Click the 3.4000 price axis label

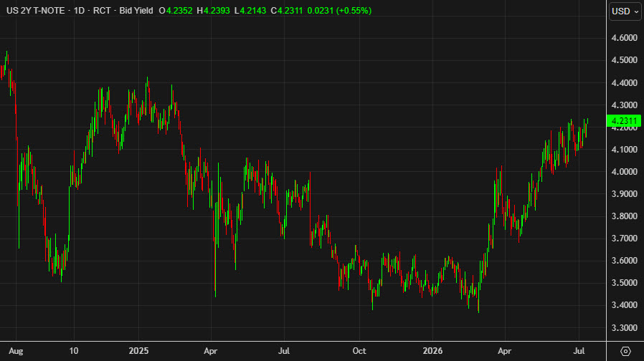click(x=625, y=305)
